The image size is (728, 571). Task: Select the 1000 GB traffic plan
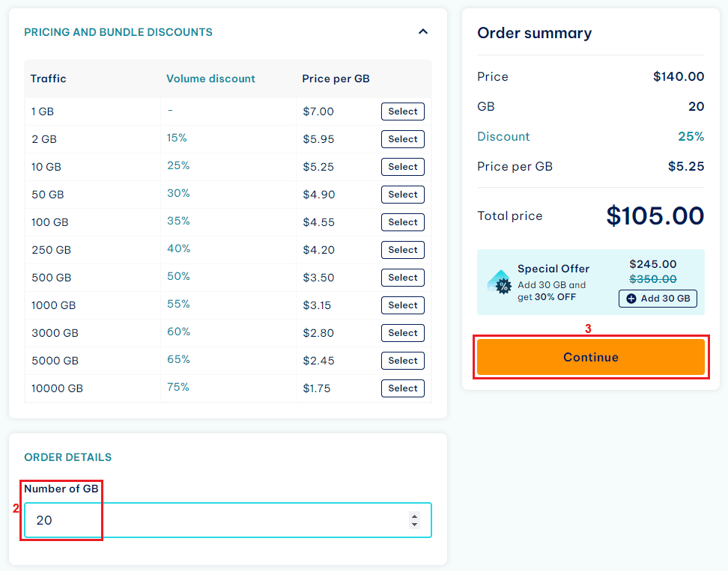coord(402,305)
